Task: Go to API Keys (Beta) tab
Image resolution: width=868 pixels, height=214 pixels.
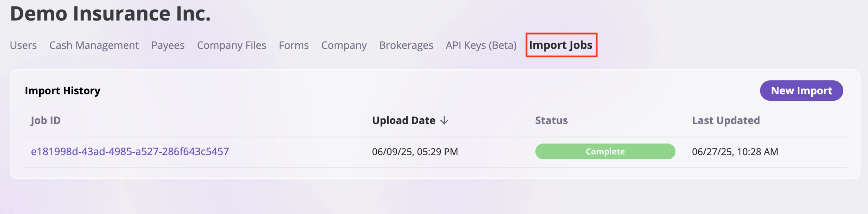Action: pyautogui.click(x=481, y=45)
